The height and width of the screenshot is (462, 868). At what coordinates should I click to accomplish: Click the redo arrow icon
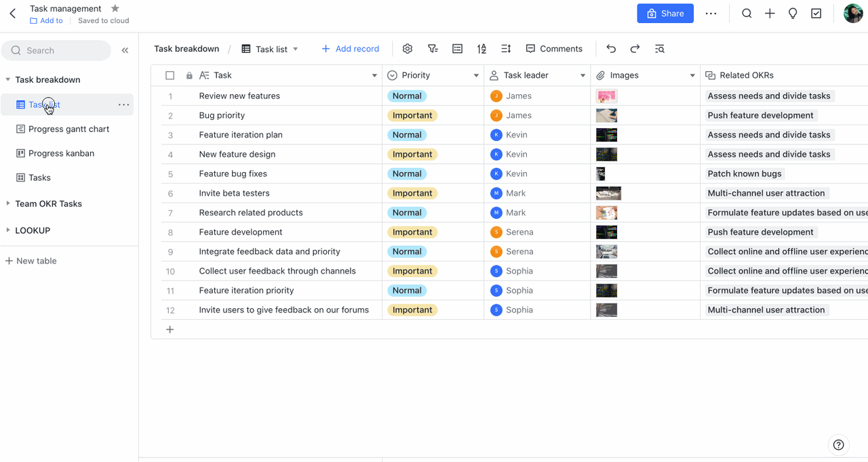click(635, 49)
